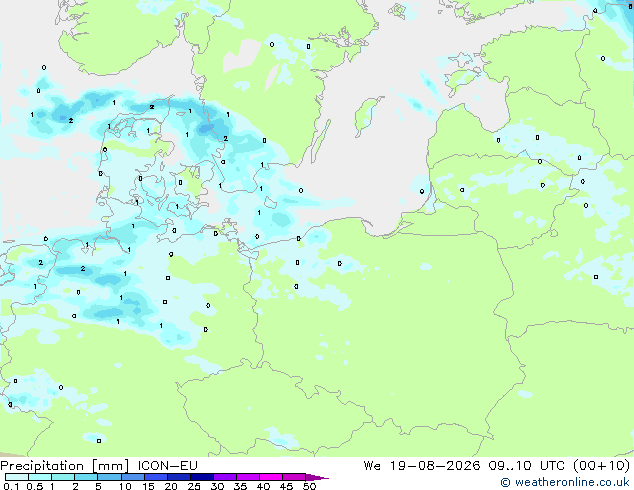
Task: Click the '10' legend scale label
Action: click(x=125, y=486)
